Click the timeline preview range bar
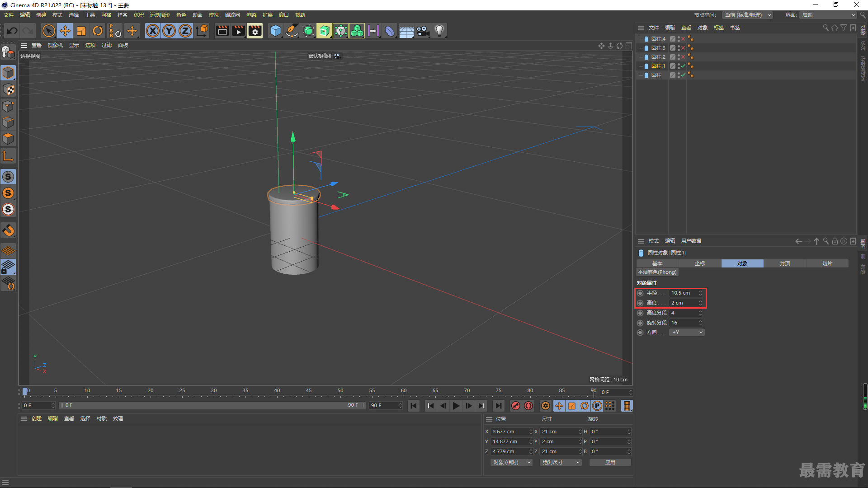Viewport: 868px width, 488px height. [212, 405]
